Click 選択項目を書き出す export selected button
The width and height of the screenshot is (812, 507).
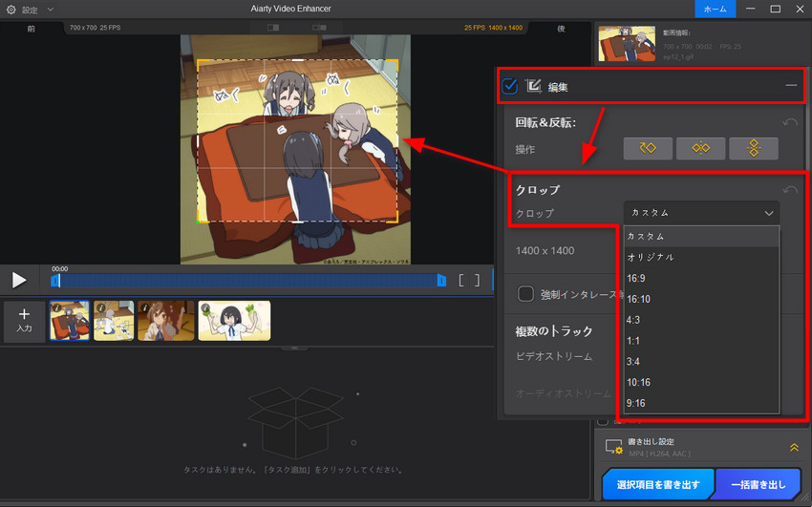[657, 484]
